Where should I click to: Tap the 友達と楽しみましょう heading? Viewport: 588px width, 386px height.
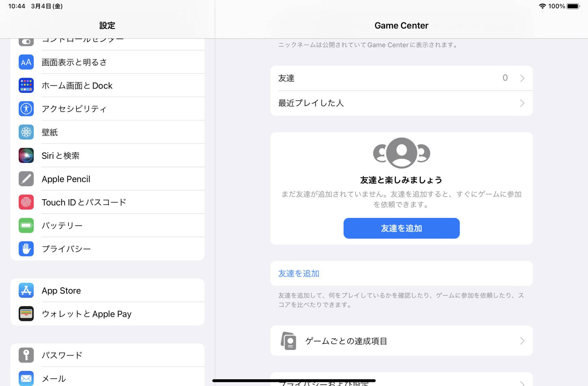pyautogui.click(x=401, y=180)
